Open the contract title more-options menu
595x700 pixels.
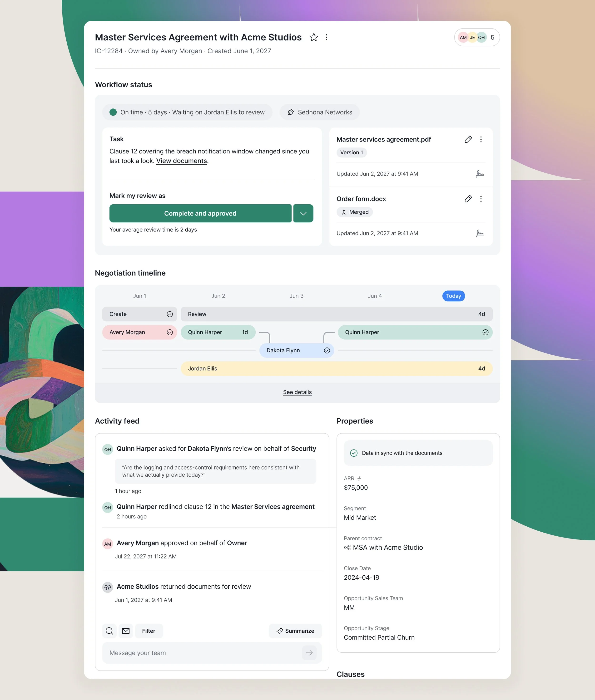pos(326,37)
